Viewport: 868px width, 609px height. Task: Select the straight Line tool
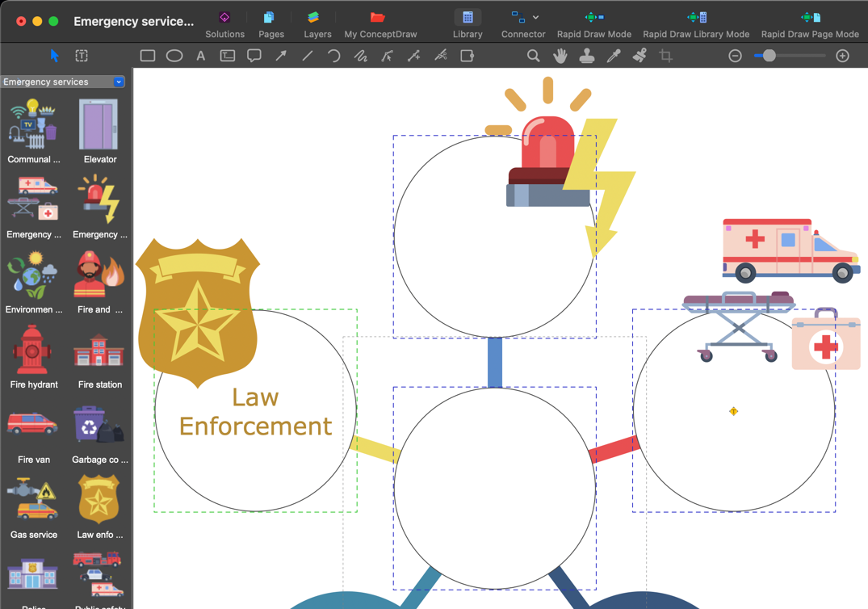[308, 56]
